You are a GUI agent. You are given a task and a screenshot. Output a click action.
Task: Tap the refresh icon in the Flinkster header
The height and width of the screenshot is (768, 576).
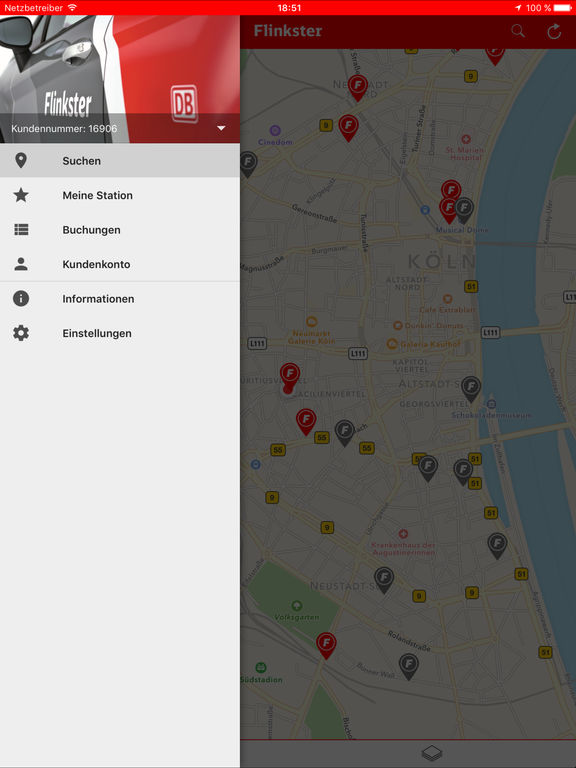(x=554, y=31)
